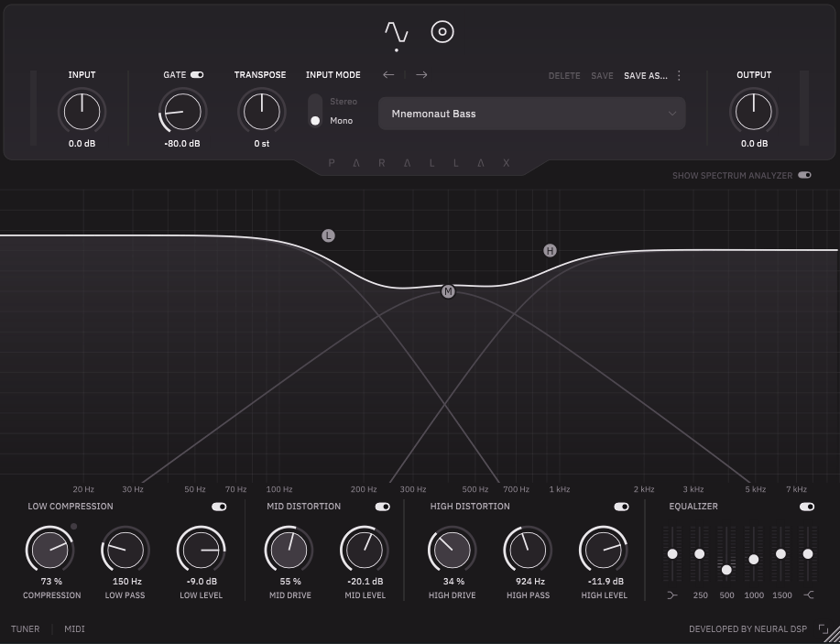Click the Mid Drive knob
840x644 pixels.
pyautogui.click(x=289, y=550)
